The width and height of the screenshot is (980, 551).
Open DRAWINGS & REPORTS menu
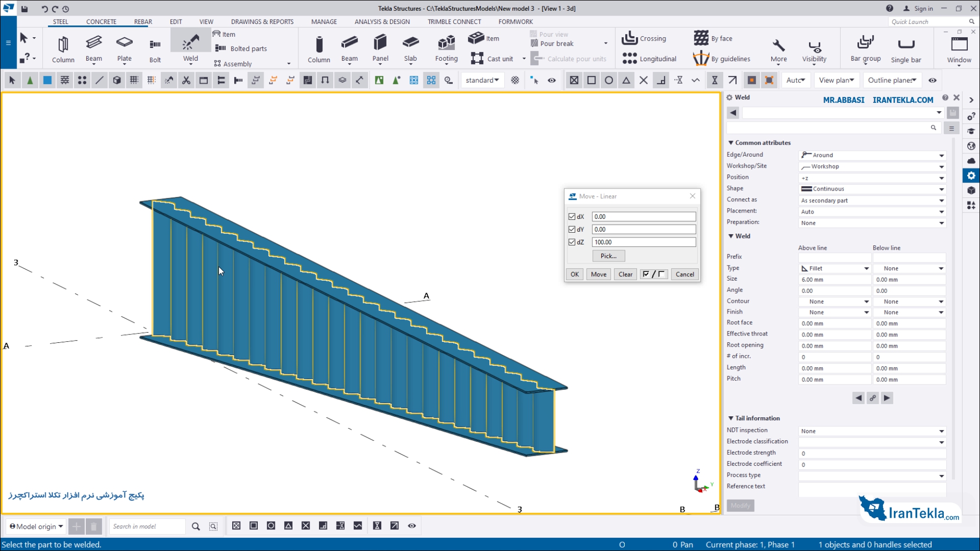pos(262,22)
